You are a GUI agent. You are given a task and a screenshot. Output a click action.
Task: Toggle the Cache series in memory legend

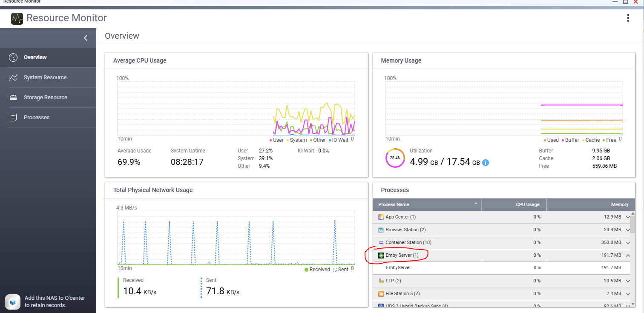pos(591,140)
